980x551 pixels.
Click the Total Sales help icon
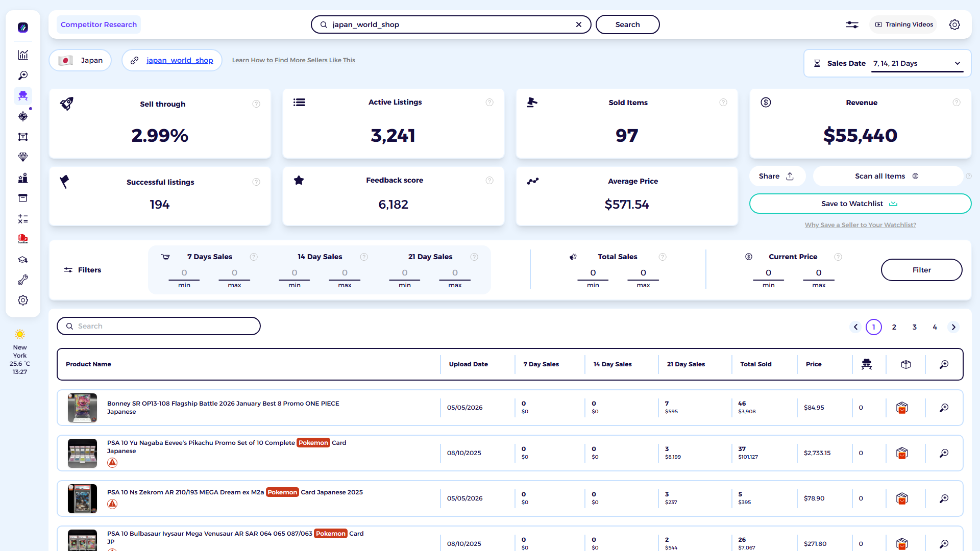663,257
